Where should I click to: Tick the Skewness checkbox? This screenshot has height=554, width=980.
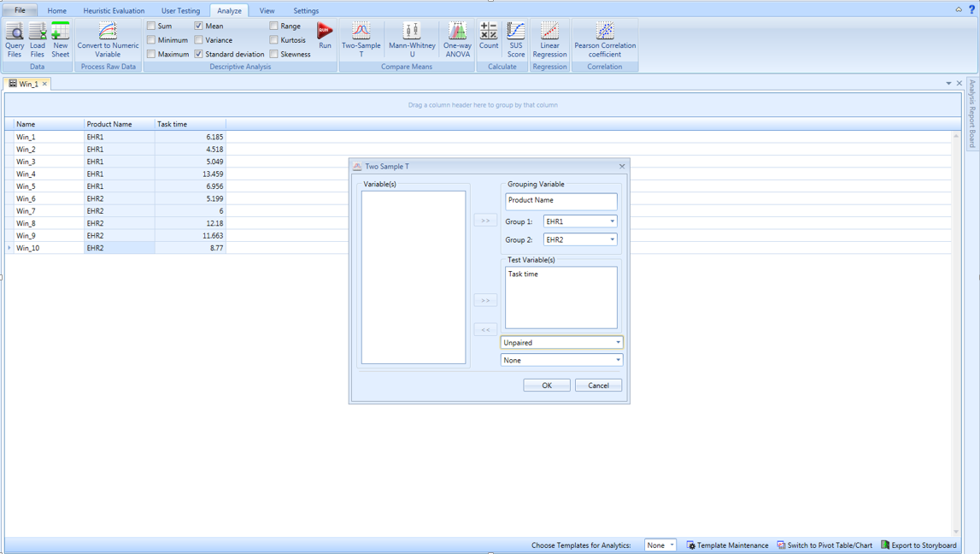(x=274, y=54)
